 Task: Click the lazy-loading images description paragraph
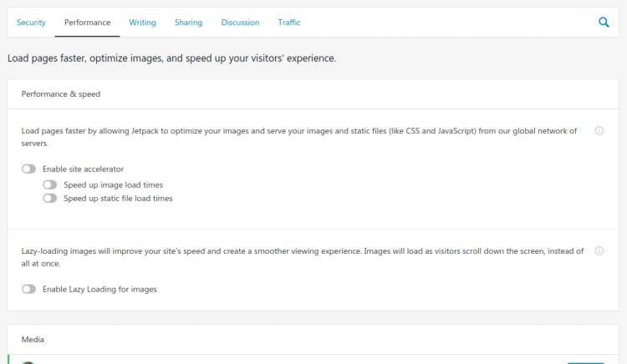303,257
